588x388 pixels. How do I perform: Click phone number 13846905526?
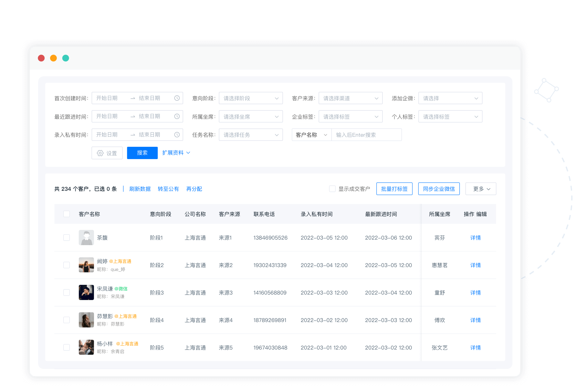[270, 238]
